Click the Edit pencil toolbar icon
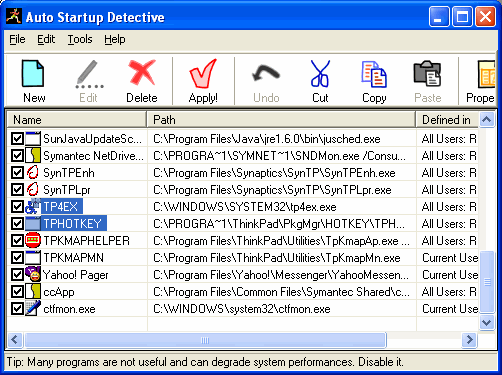 [x=89, y=74]
